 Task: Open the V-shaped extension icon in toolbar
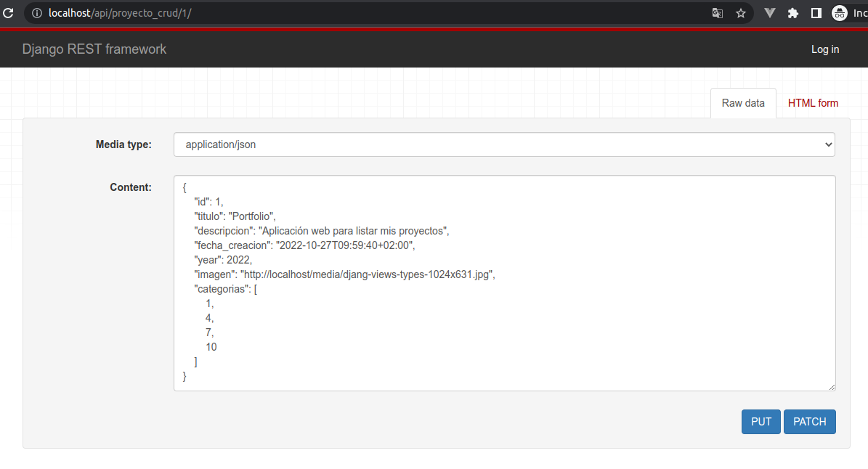tap(770, 13)
